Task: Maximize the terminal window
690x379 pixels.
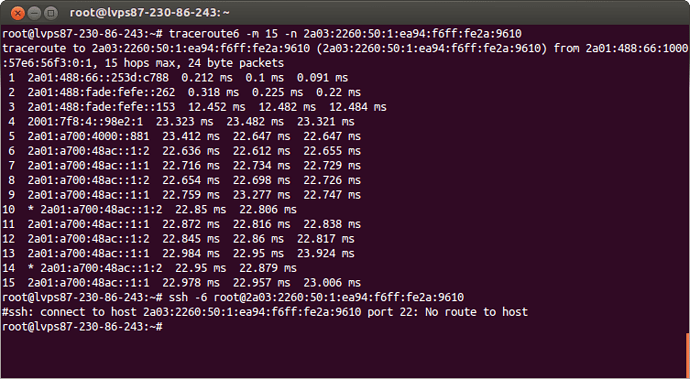Action: click(51, 12)
